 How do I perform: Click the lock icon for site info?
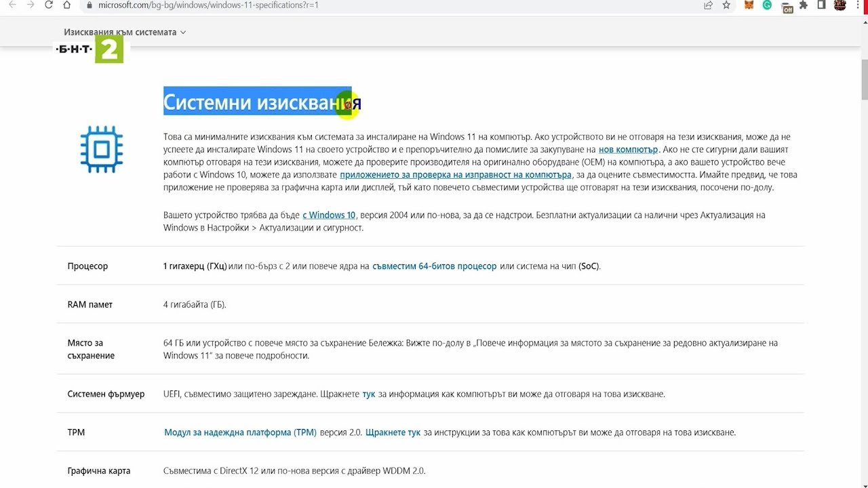click(x=89, y=5)
